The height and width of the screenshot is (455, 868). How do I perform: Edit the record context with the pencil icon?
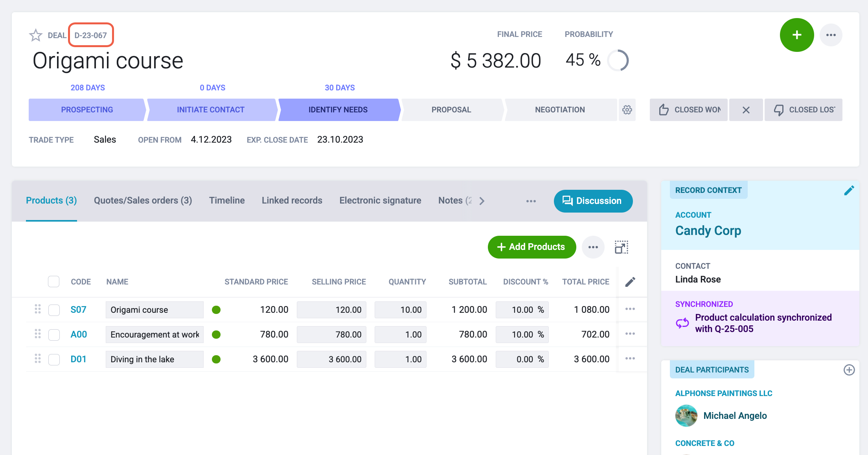pos(849,191)
